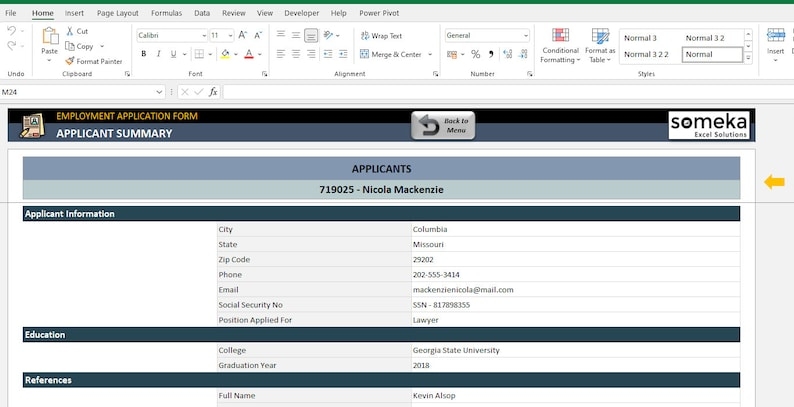Image resolution: width=794 pixels, height=407 pixels.
Task: Expand the Merge & Center dropdown arrow
Action: [430, 54]
